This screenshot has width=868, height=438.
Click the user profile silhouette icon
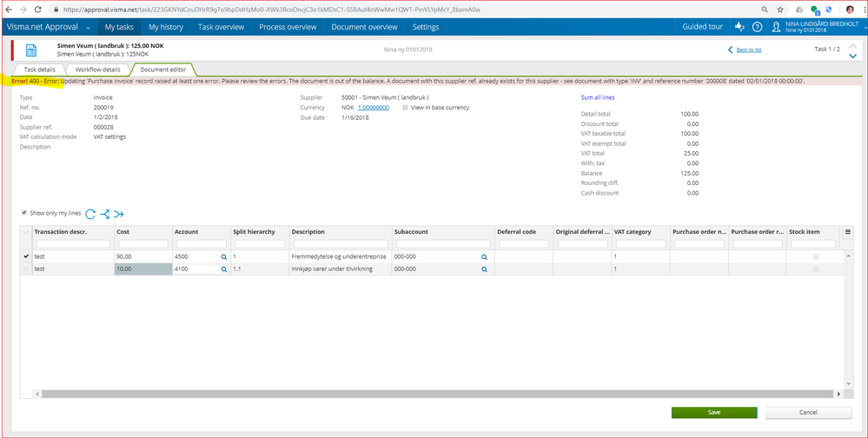[777, 27]
